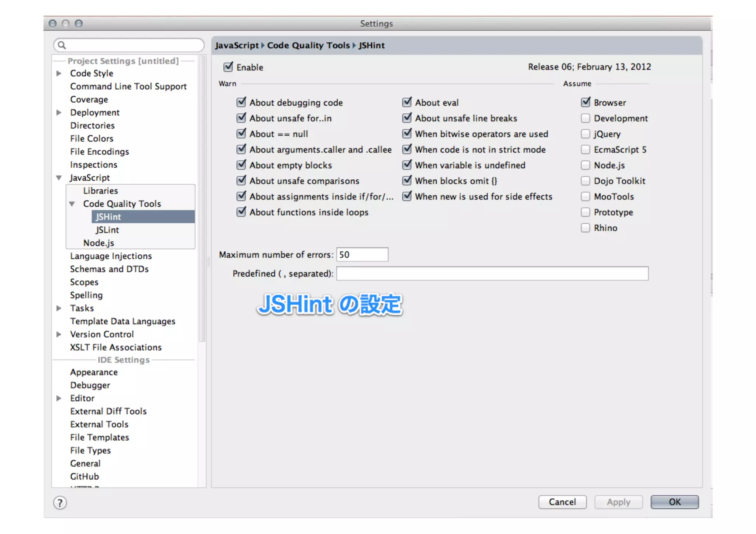Disable About eval warning
Screen dimensions: 756x534
click(407, 102)
